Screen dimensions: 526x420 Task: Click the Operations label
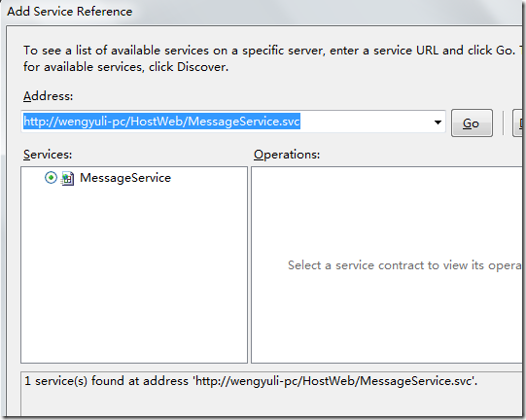287,155
